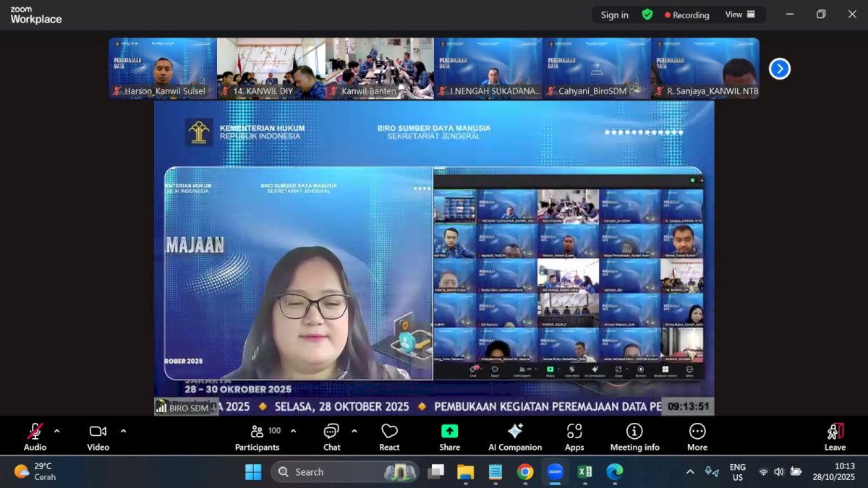Screen dimensions: 868x488
Task: Expand the Participants options caret
Action: click(x=293, y=431)
